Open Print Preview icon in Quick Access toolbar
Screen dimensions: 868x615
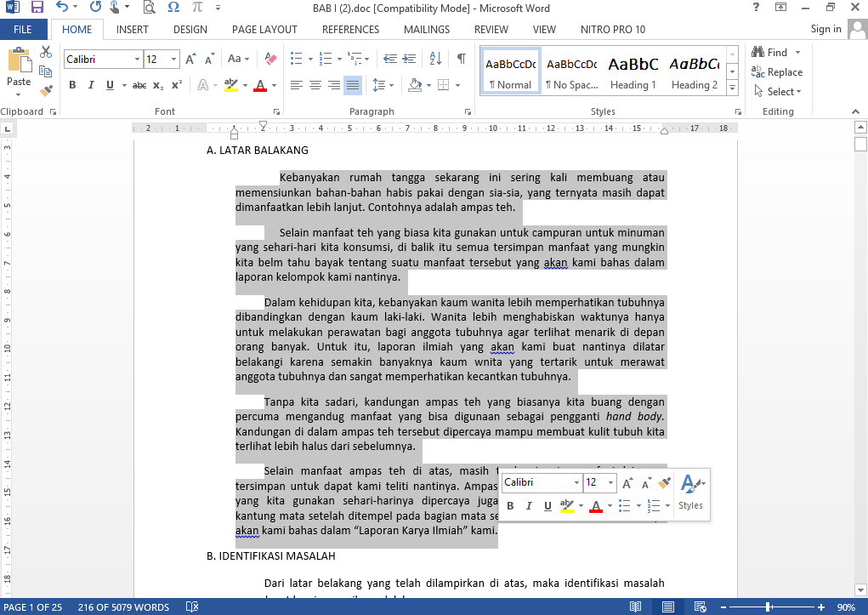click(149, 7)
